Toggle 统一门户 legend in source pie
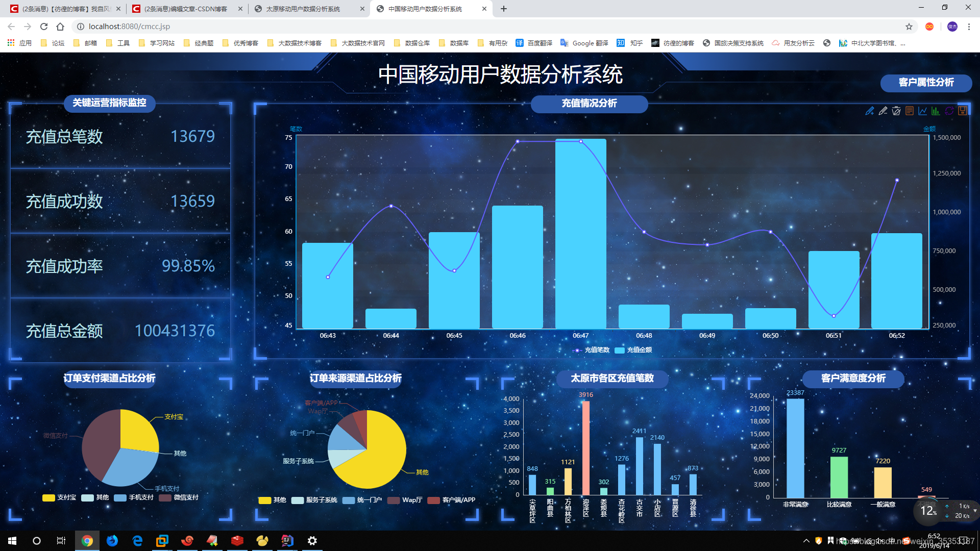The image size is (980, 551). (x=362, y=500)
